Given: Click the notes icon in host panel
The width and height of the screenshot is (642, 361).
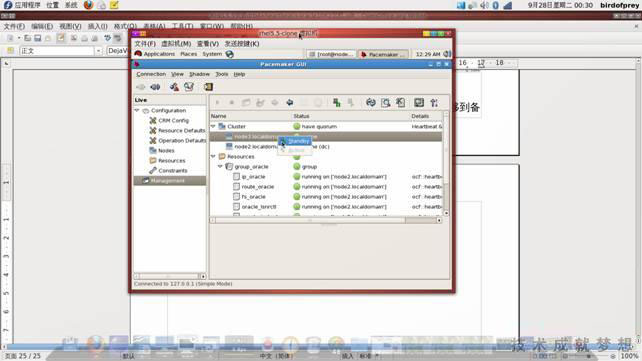Looking at the screenshot, I should click(x=114, y=5).
